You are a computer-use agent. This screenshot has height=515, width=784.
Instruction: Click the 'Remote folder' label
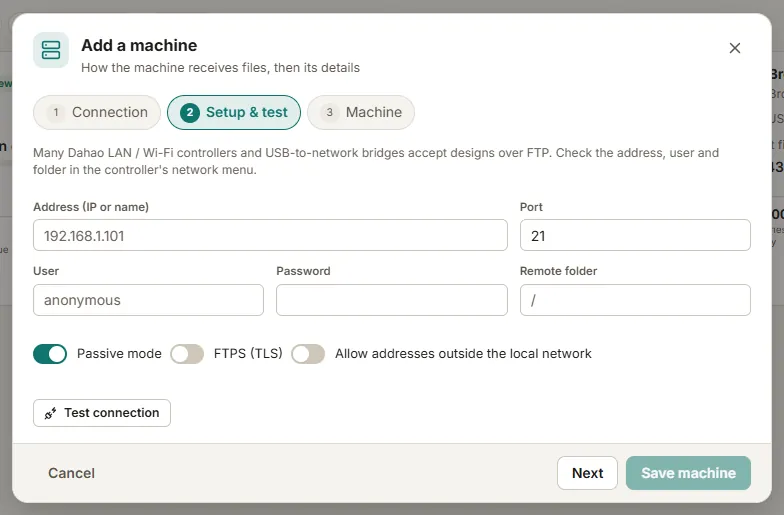coord(558,271)
